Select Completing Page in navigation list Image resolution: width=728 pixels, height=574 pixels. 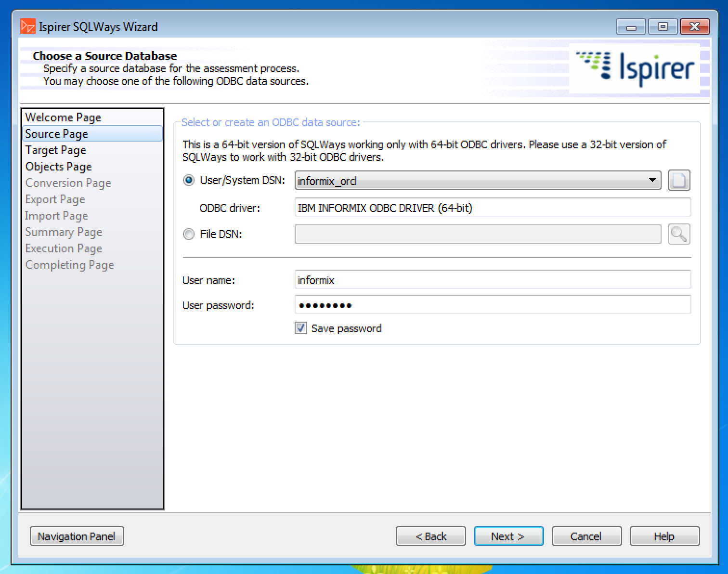tap(92, 265)
